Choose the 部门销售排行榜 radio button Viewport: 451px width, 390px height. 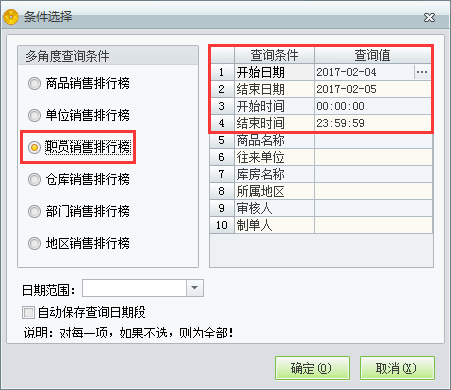click(34, 211)
